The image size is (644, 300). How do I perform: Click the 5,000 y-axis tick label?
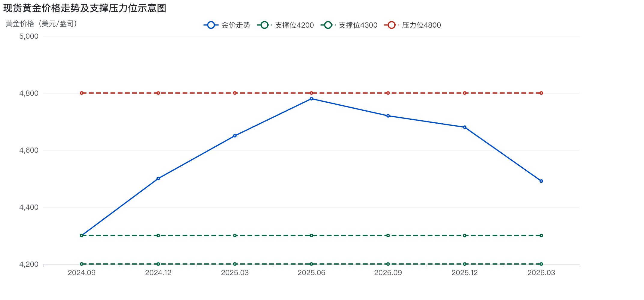click(x=29, y=36)
